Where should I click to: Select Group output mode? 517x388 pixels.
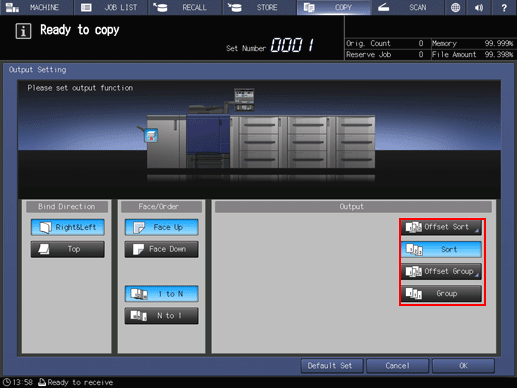tap(441, 294)
